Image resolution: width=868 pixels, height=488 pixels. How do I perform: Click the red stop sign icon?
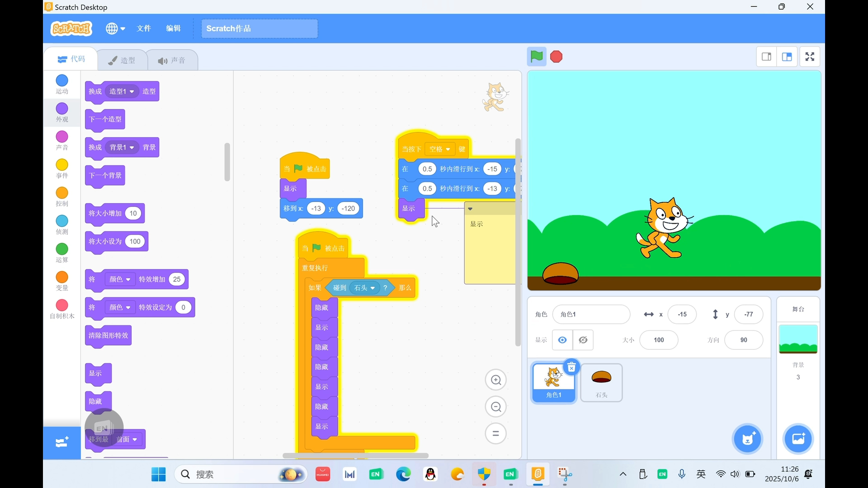[x=556, y=56]
